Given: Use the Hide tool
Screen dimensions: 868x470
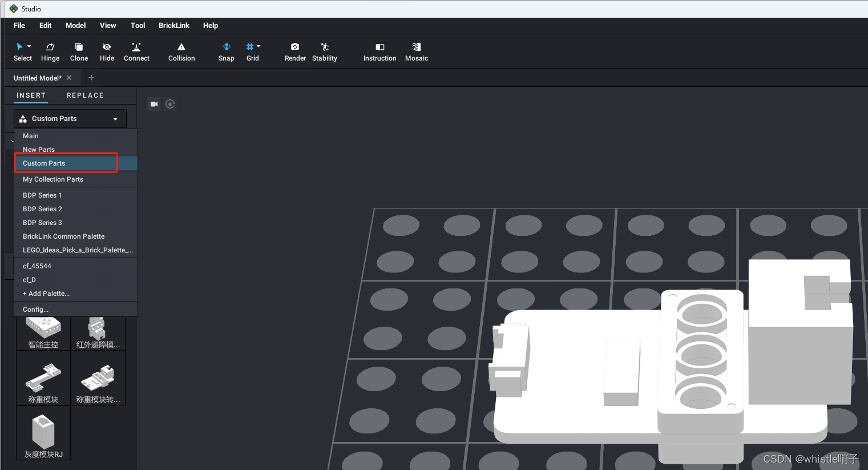Looking at the screenshot, I should pos(107,51).
